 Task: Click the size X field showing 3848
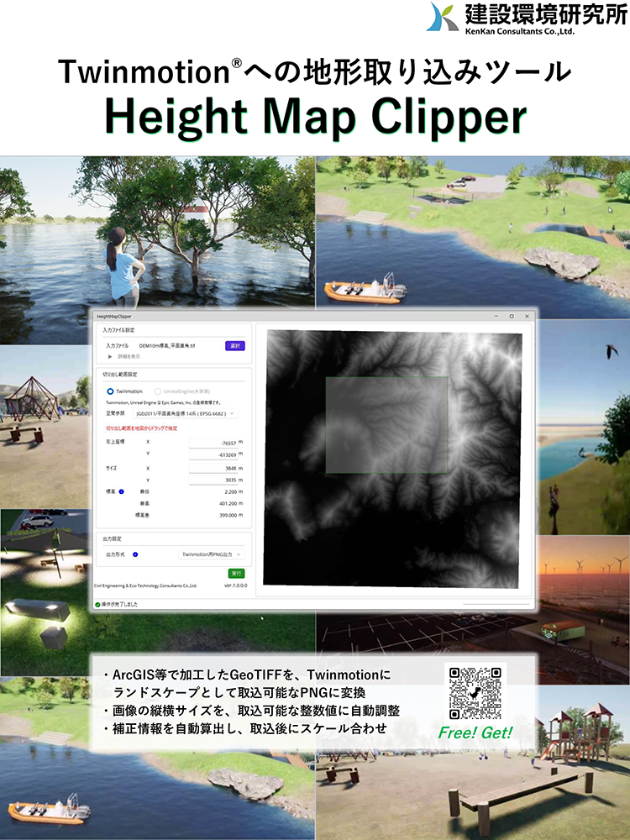(x=213, y=468)
